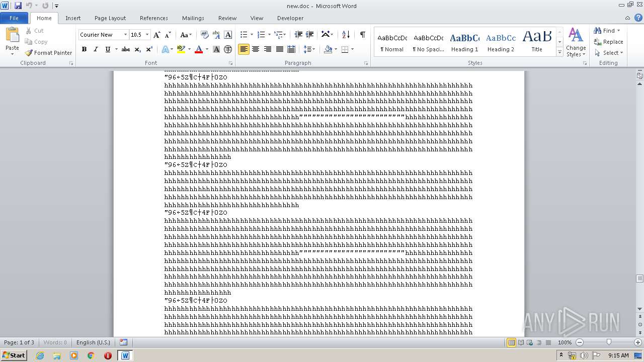This screenshot has width=644, height=362.
Task: Toggle Strikethrough formatting
Action: pyautogui.click(x=126, y=49)
